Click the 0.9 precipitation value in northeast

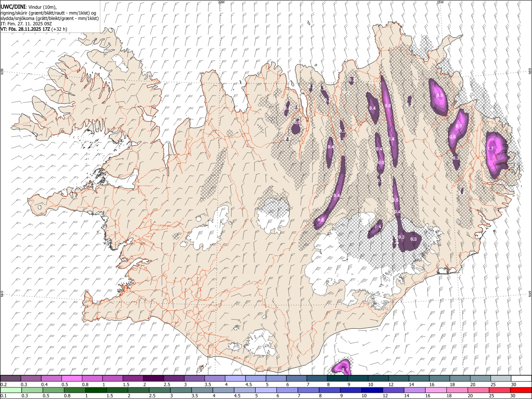(x=440, y=96)
